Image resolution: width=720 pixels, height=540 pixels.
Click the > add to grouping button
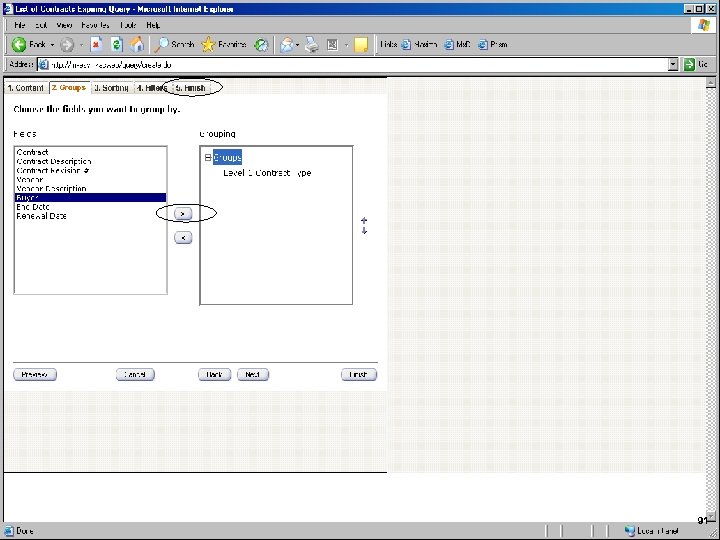pos(183,214)
